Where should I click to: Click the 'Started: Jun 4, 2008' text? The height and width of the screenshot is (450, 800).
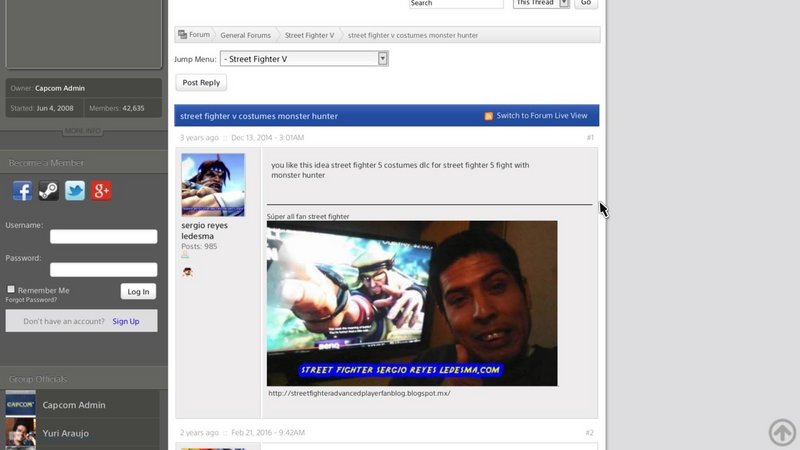pos(42,108)
